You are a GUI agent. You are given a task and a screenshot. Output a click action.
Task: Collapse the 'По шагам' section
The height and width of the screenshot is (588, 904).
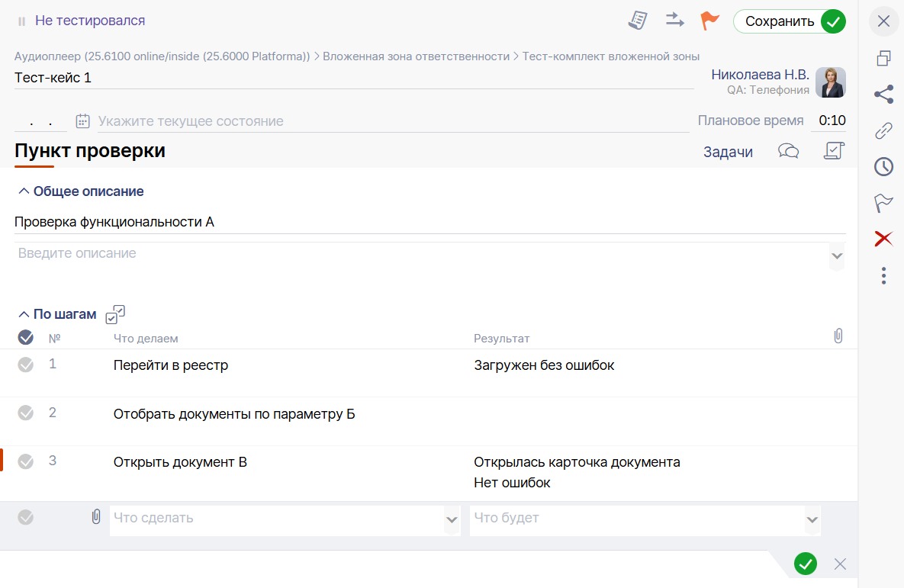24,314
